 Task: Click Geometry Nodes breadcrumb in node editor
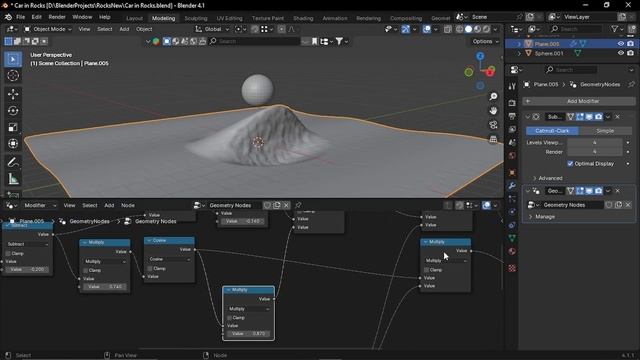pyautogui.click(x=156, y=221)
